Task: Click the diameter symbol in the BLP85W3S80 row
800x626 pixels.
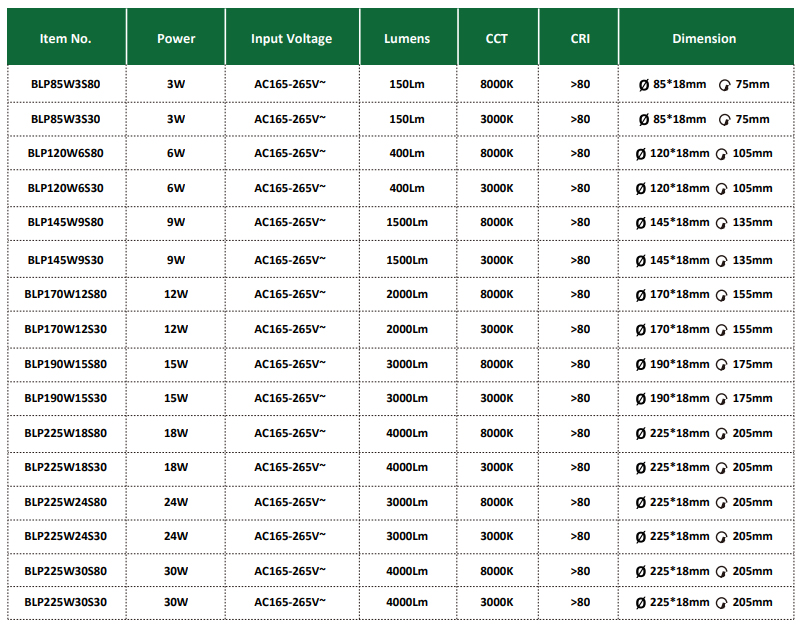Action: pyautogui.click(x=644, y=85)
